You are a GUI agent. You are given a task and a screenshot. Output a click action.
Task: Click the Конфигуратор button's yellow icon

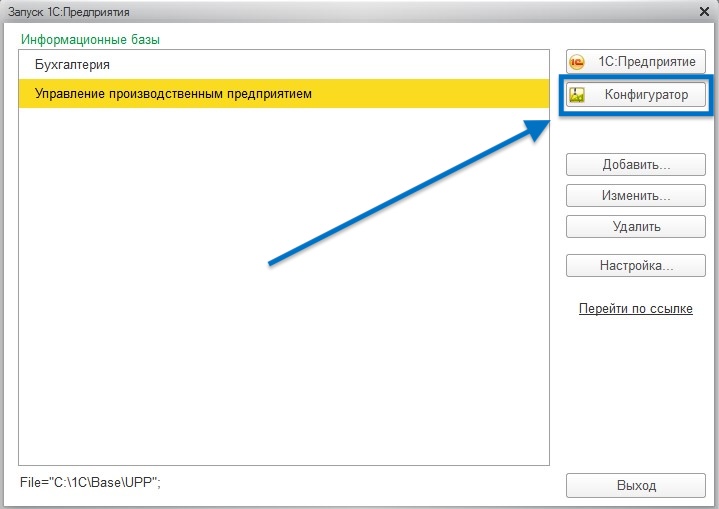coord(577,95)
